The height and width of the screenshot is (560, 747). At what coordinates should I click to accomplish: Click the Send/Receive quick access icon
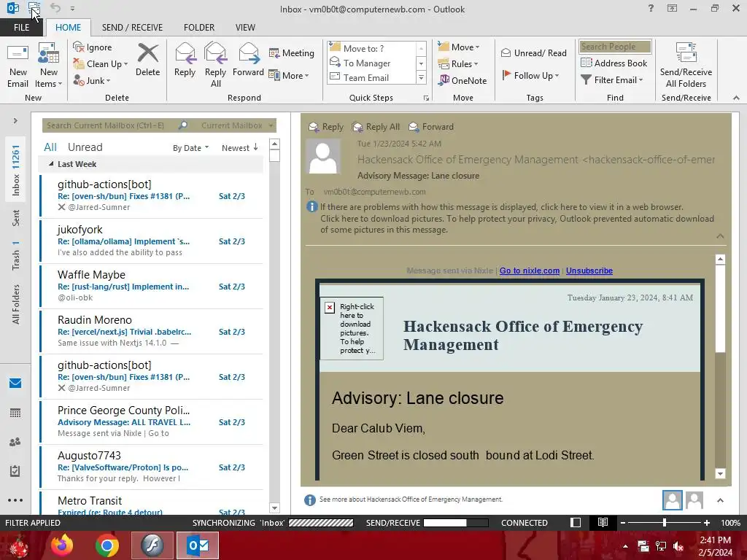34,8
